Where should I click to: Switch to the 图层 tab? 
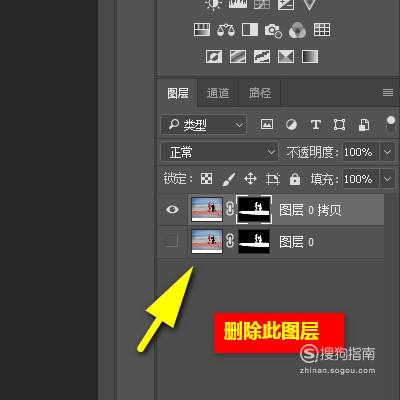178,93
